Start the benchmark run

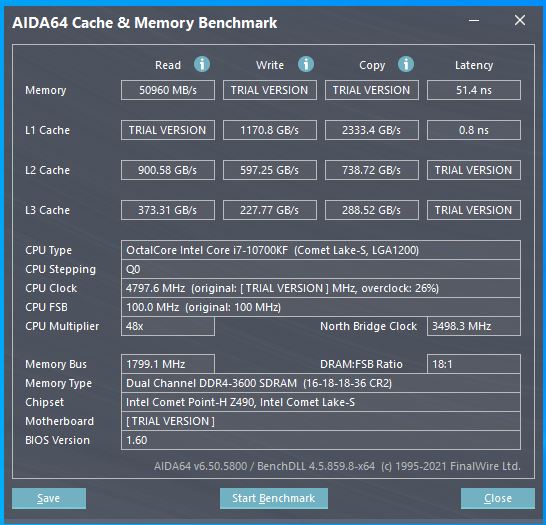pyautogui.click(x=274, y=498)
